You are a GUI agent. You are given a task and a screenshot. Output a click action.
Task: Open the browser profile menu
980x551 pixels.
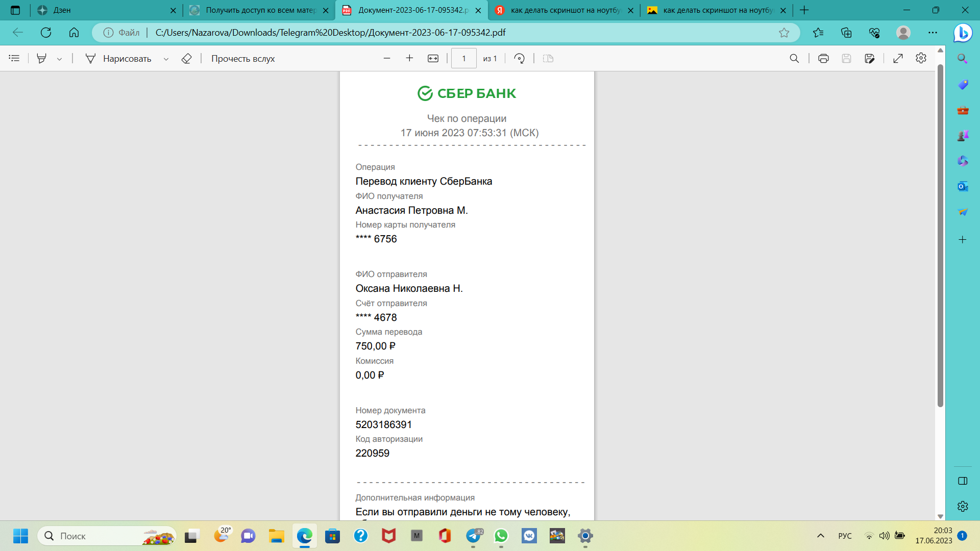[x=903, y=33]
